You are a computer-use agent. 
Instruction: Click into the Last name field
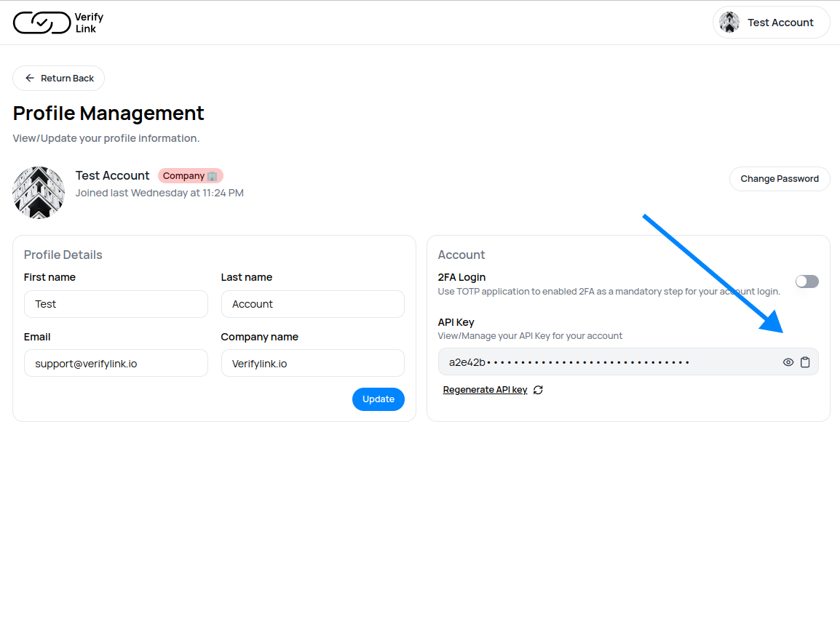pyautogui.click(x=312, y=304)
